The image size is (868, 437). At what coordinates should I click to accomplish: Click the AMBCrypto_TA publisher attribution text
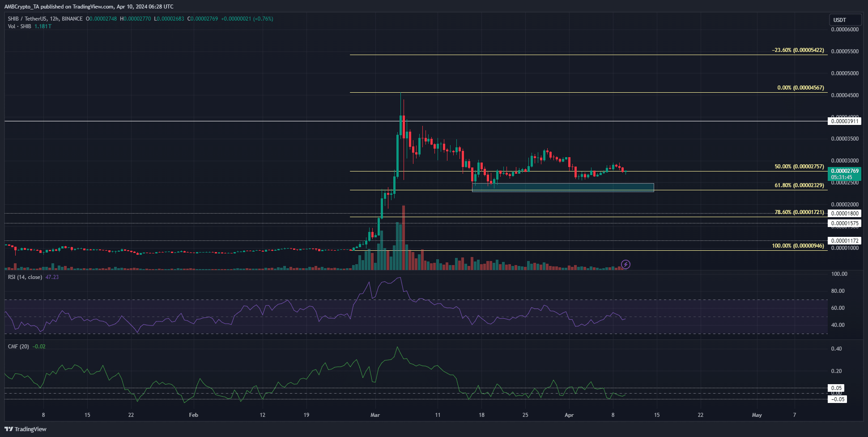[x=89, y=7]
